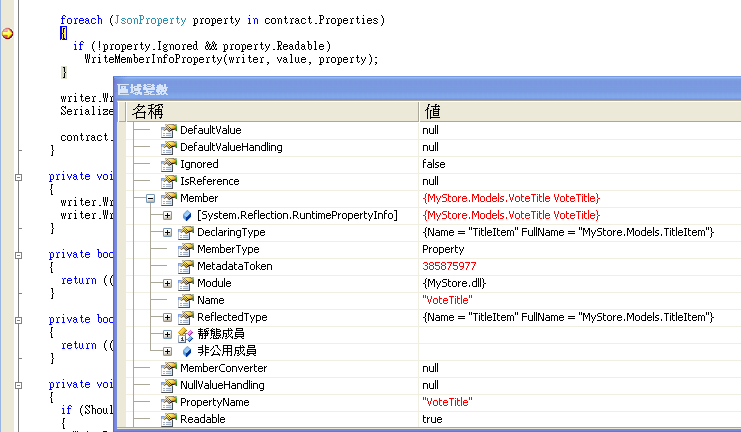Viewport: 741px width, 432px height.
Task: Click the NullValueHandling property icon
Action: (x=169, y=386)
